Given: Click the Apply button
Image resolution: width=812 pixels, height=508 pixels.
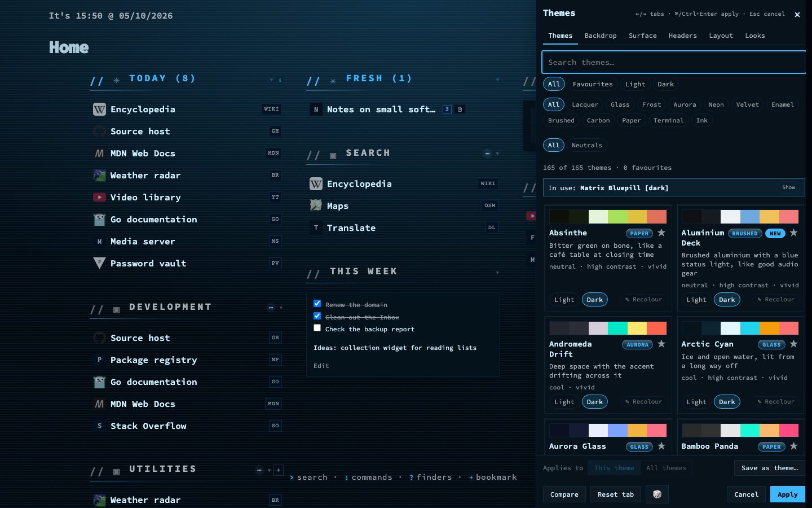Looking at the screenshot, I should 788,494.
